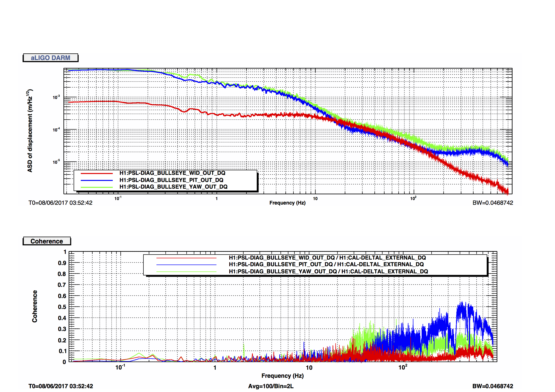Click red line sample in coherence legend
This screenshot has width=555, height=392.
point(186,258)
